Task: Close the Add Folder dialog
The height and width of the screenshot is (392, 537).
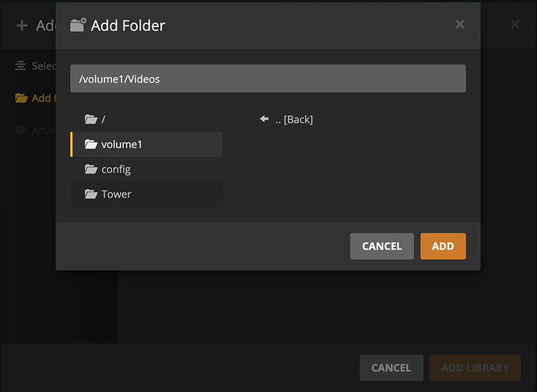Action: [x=460, y=24]
